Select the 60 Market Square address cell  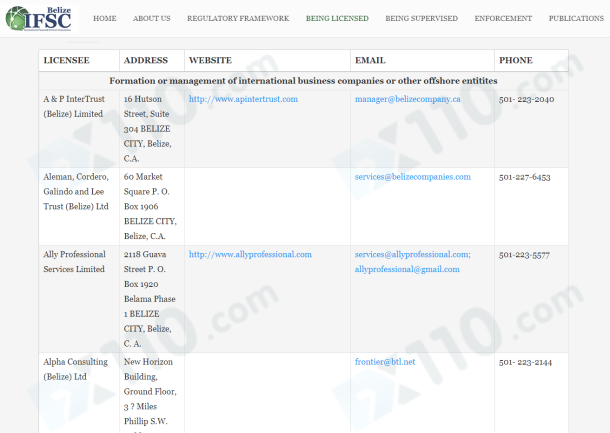tap(150, 207)
